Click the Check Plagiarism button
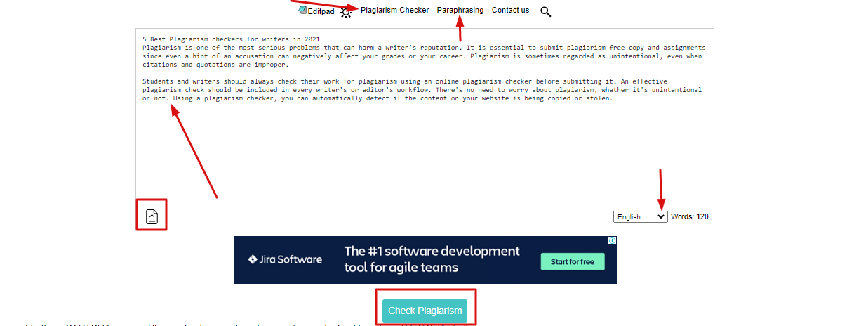The width and height of the screenshot is (868, 326). pos(426,311)
